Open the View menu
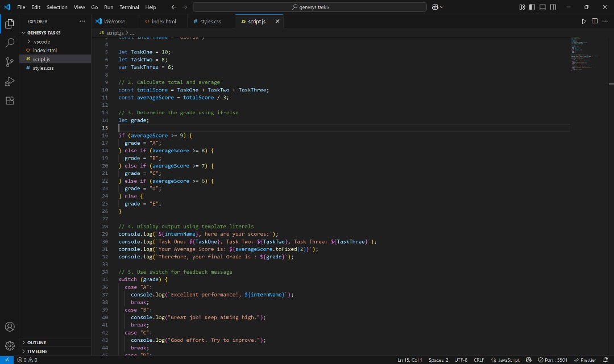 click(79, 7)
